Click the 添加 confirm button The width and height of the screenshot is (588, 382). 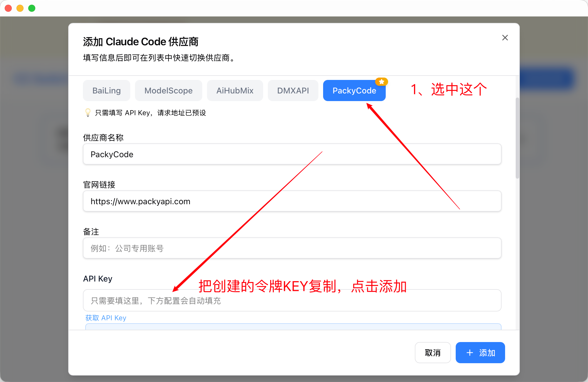click(480, 353)
